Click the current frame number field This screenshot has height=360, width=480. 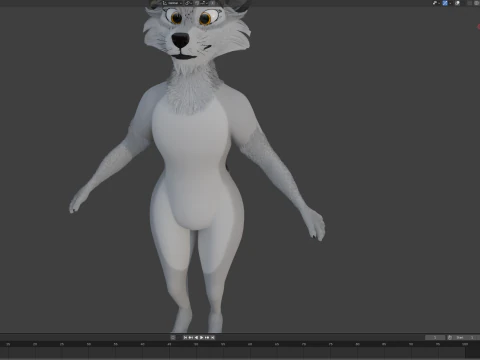(x=435, y=338)
